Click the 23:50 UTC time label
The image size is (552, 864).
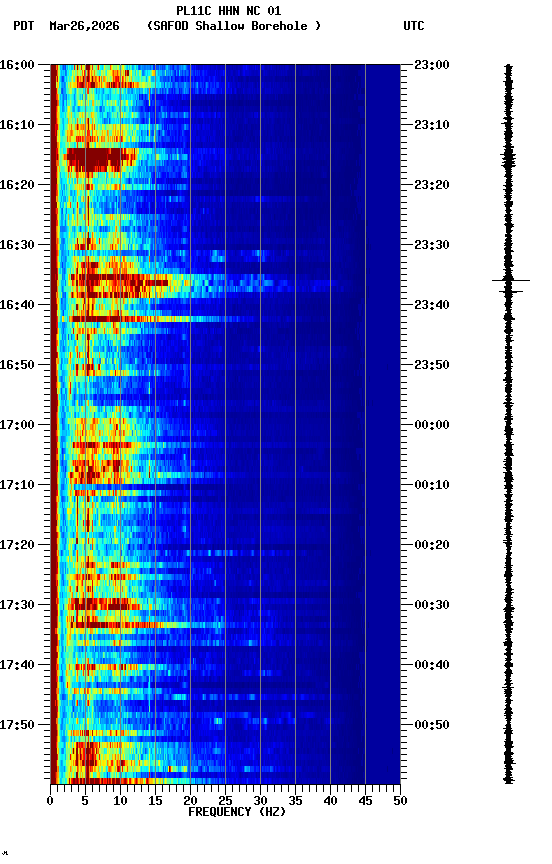tap(432, 365)
